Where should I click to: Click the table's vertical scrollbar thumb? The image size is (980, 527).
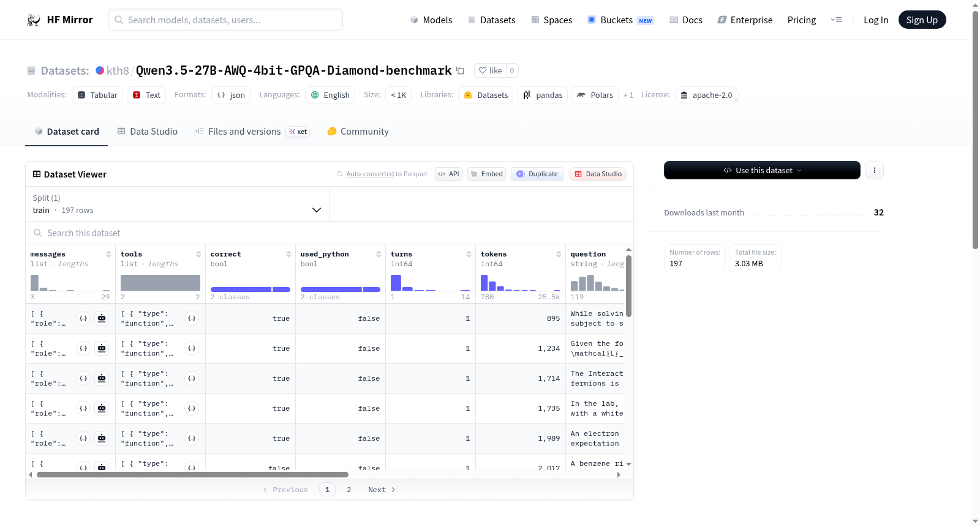click(x=628, y=285)
